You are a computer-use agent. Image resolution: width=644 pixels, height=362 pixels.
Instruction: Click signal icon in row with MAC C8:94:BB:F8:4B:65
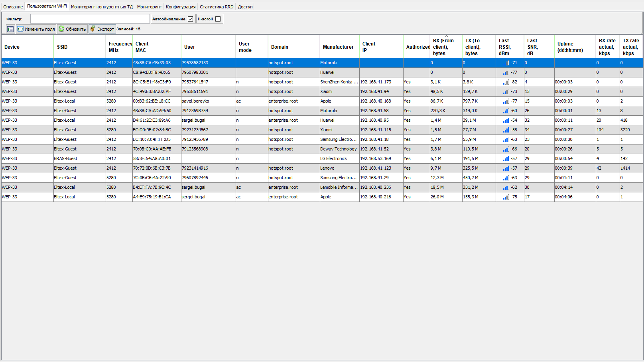[x=506, y=73]
